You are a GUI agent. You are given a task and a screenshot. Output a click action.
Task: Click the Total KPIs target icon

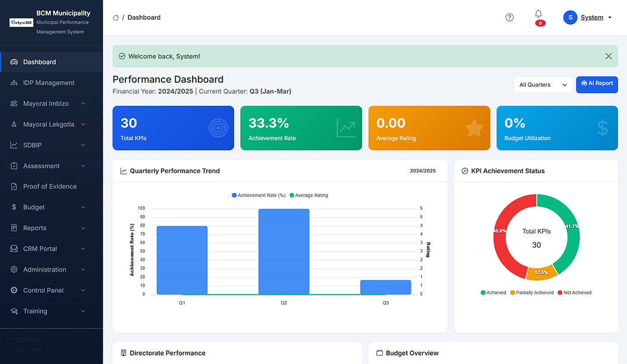[218, 128]
